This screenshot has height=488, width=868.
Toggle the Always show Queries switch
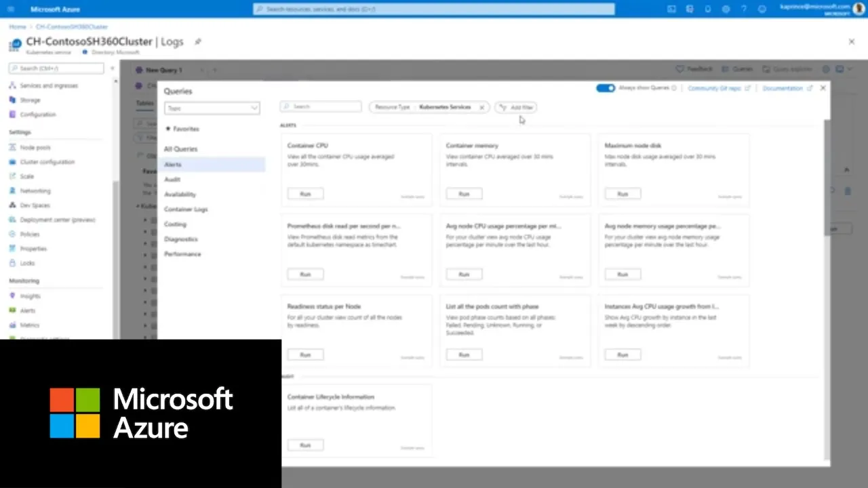[x=606, y=88]
